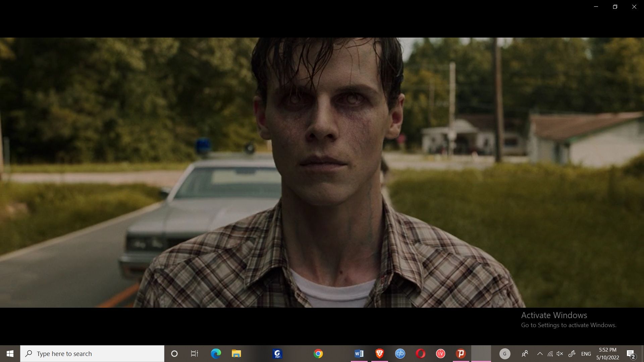Change ENG input language
Image resolution: width=644 pixels, height=362 pixels.
pos(586,354)
